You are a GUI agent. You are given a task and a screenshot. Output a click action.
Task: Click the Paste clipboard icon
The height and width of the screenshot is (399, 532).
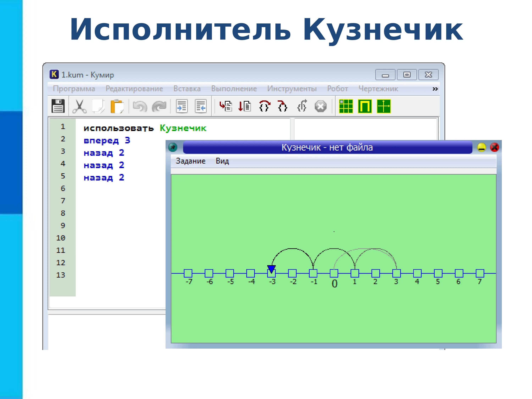(117, 106)
